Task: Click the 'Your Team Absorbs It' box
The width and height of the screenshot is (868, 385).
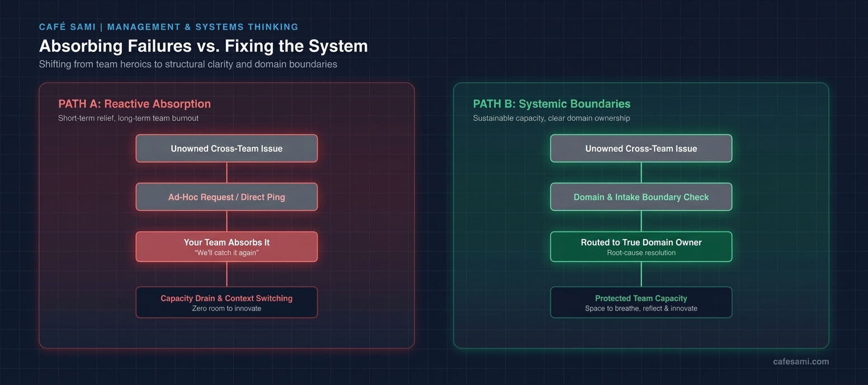Action: click(x=227, y=247)
